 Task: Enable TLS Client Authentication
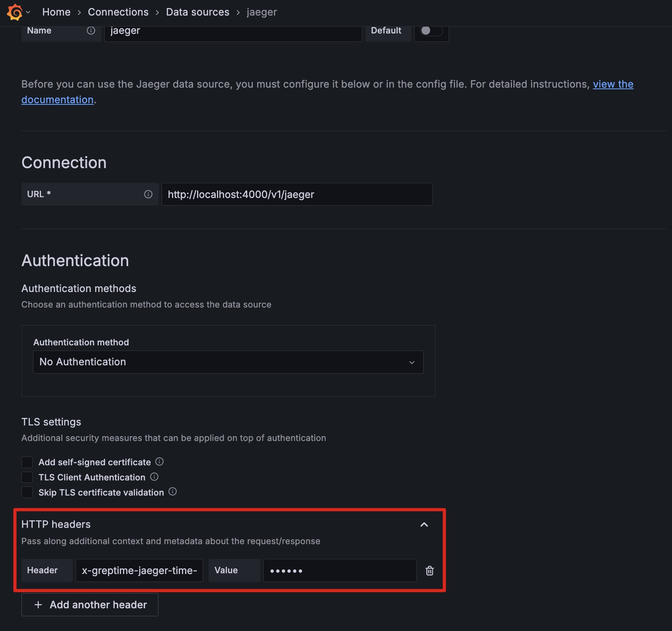pyautogui.click(x=27, y=477)
